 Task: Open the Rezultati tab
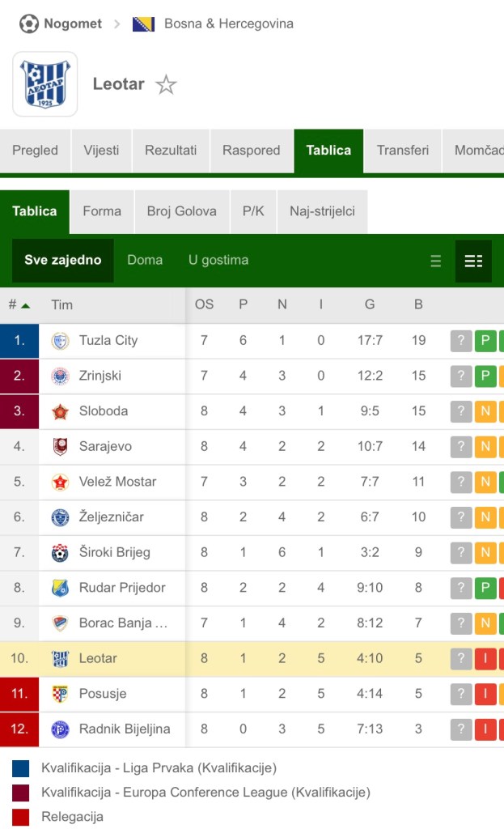[171, 151]
